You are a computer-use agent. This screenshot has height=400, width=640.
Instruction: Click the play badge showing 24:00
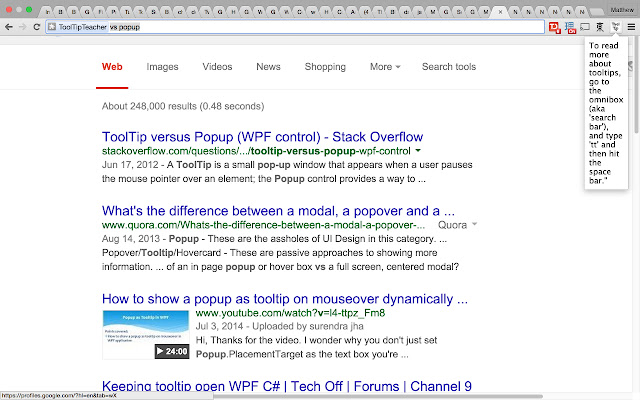(172, 351)
